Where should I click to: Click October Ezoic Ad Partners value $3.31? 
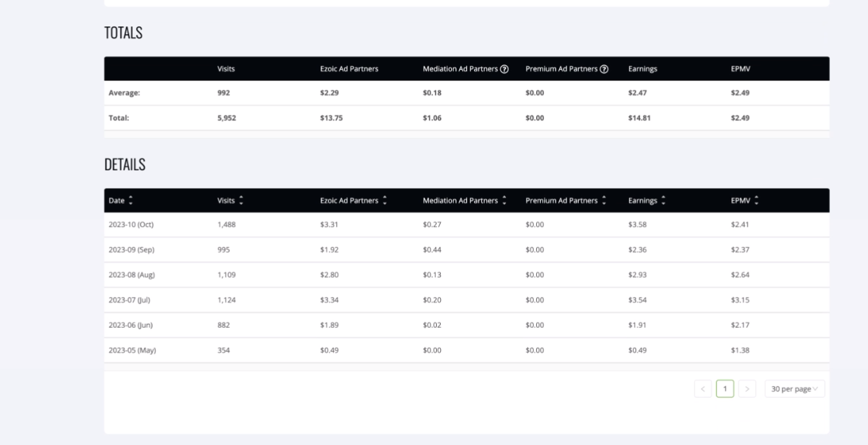pos(329,225)
